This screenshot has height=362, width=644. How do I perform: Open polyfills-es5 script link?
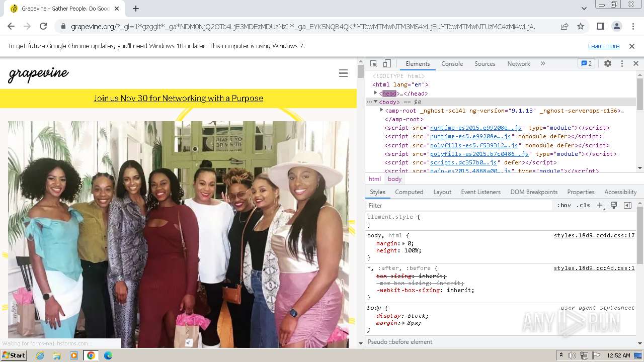[x=474, y=145]
